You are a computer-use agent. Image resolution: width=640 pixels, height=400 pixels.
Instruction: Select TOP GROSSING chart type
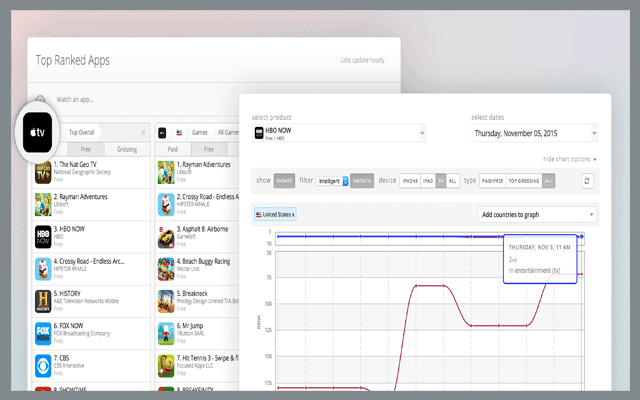(524, 181)
